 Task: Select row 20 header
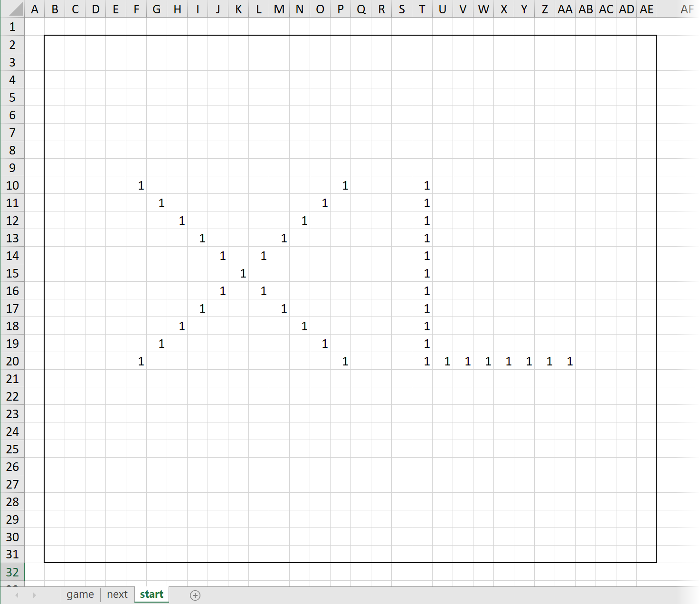(12, 361)
